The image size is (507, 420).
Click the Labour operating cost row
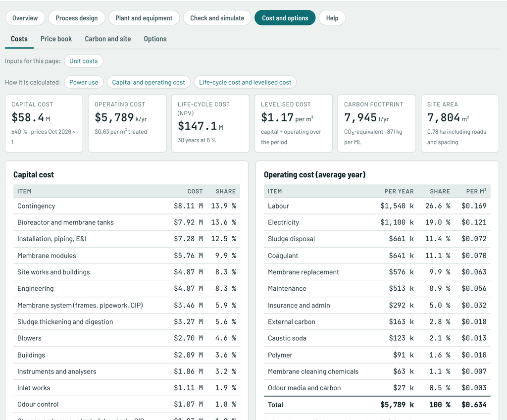(377, 206)
